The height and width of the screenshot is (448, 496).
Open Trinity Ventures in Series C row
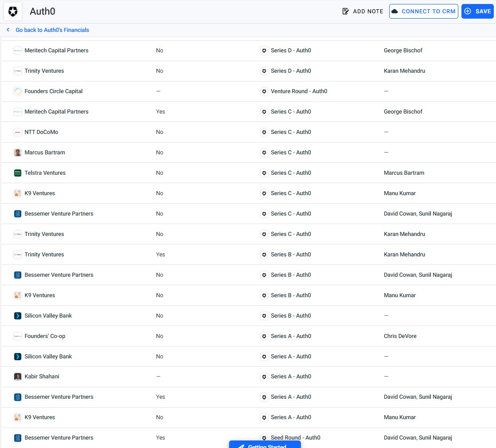(44, 234)
